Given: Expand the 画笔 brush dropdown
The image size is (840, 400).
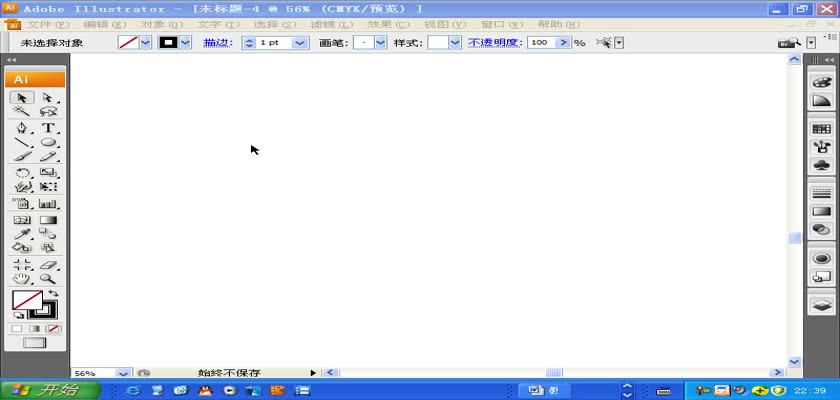Looking at the screenshot, I should (380, 43).
